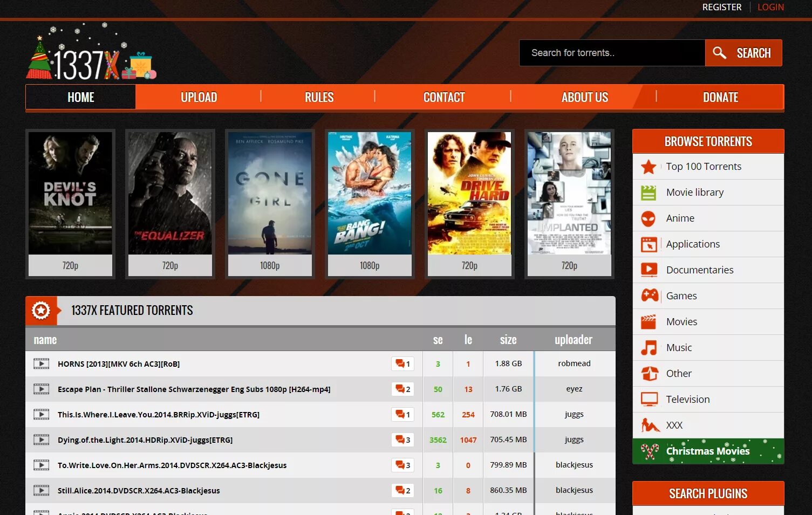This screenshot has height=515, width=812.
Task: Open the Christmas Movies link
Action: coord(708,451)
